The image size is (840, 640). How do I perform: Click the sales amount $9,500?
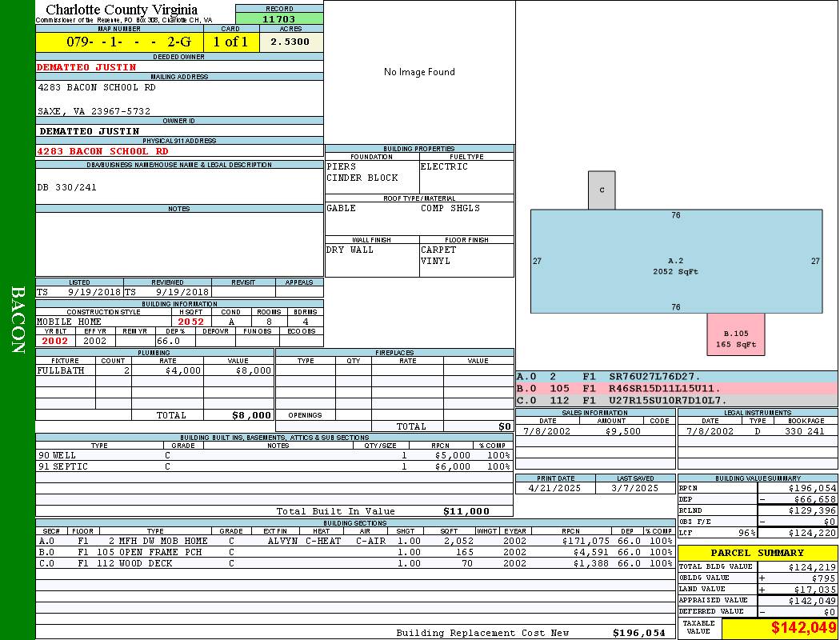[x=622, y=431]
